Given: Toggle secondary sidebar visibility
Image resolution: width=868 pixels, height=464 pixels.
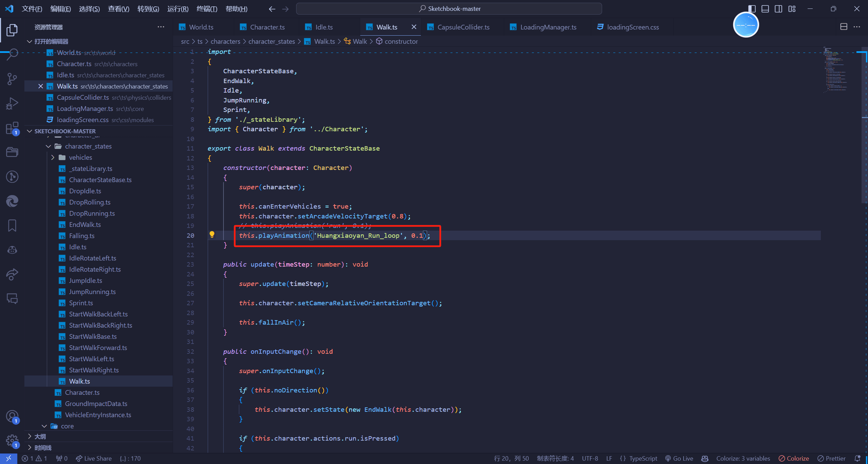Looking at the screenshot, I should coord(778,9).
